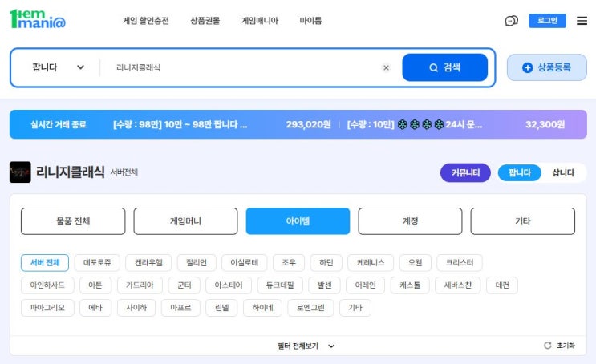The height and width of the screenshot is (364, 596).
Task: Switch to 팝니다 toggle in the game header
Action: (x=519, y=173)
